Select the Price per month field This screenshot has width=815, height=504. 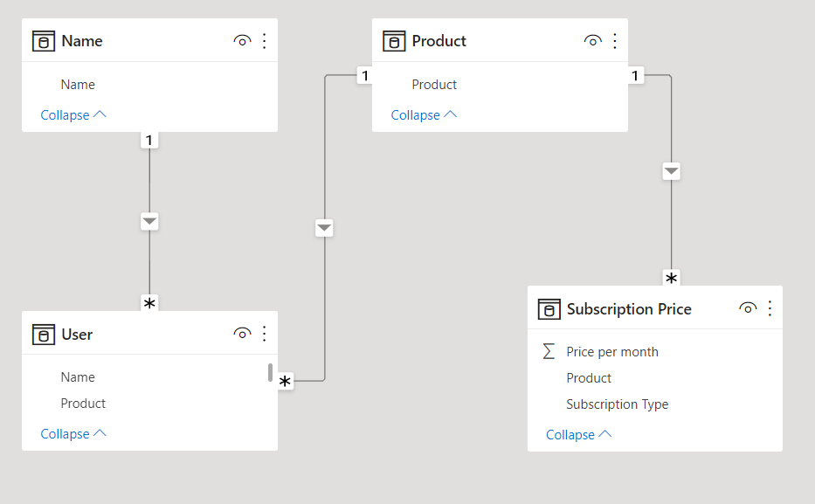pos(612,352)
